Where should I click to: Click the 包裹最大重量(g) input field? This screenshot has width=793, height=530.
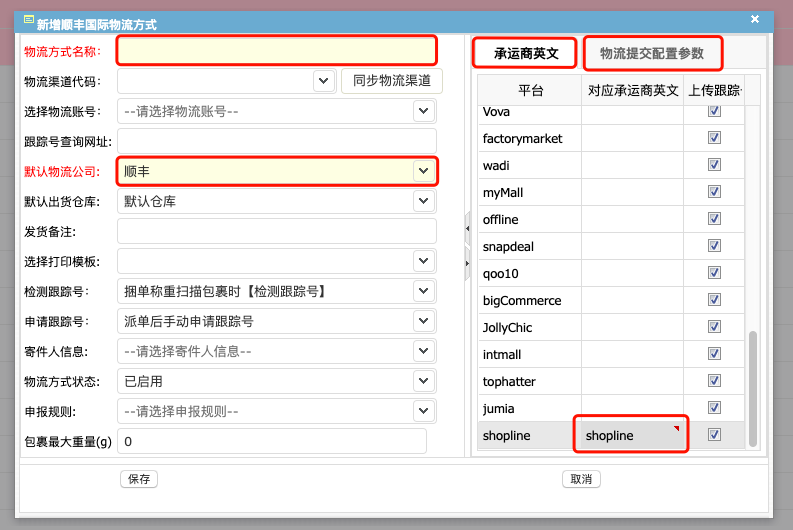point(272,441)
